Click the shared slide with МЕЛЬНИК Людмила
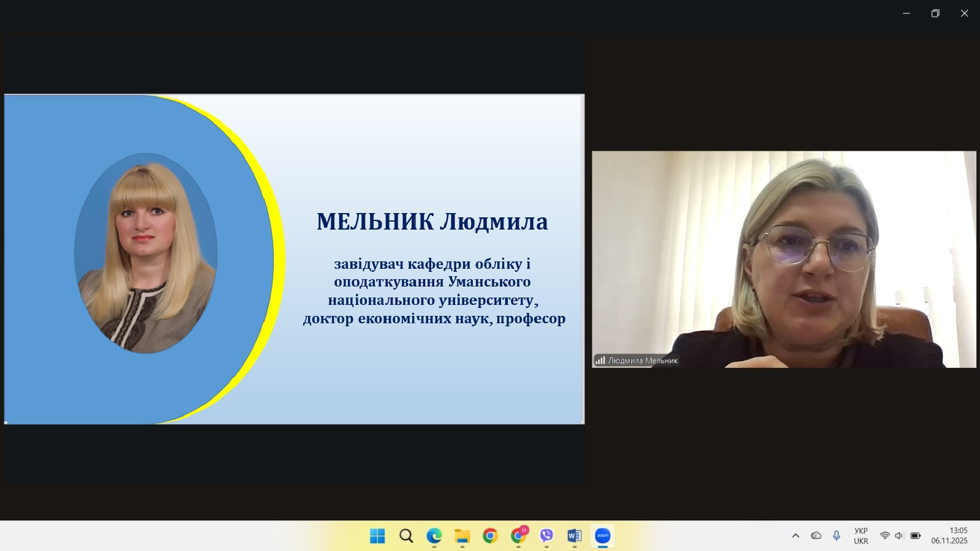This screenshot has height=551, width=980. click(x=294, y=259)
